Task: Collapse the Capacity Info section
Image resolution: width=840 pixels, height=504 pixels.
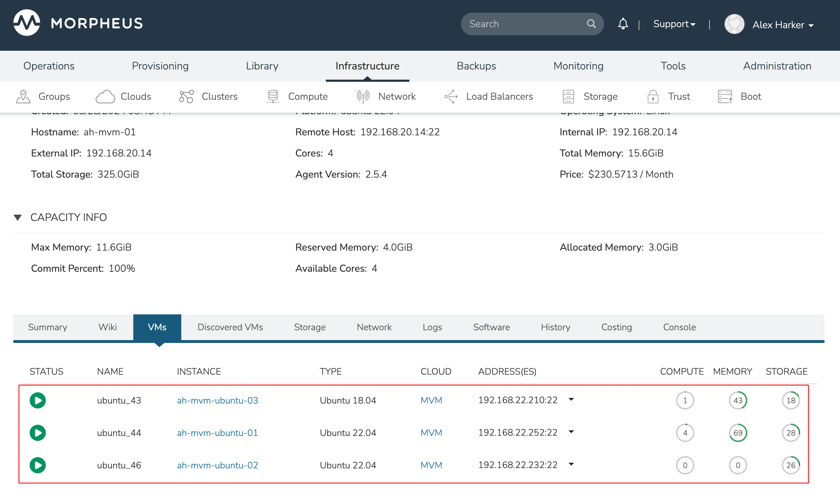Action: coord(18,217)
